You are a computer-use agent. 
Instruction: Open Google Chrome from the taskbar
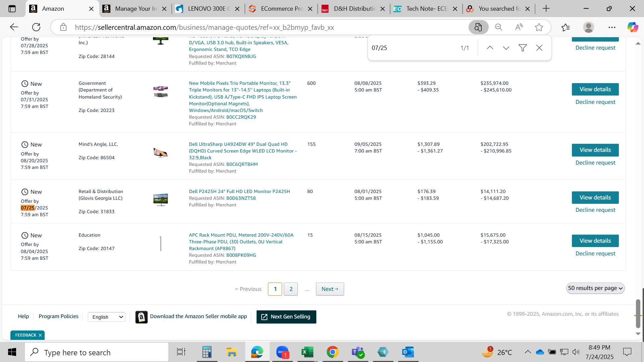(x=332, y=352)
